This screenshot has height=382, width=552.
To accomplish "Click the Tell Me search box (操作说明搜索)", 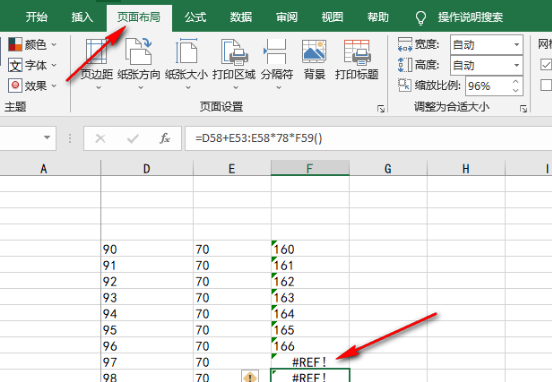I will pyautogui.click(x=470, y=17).
